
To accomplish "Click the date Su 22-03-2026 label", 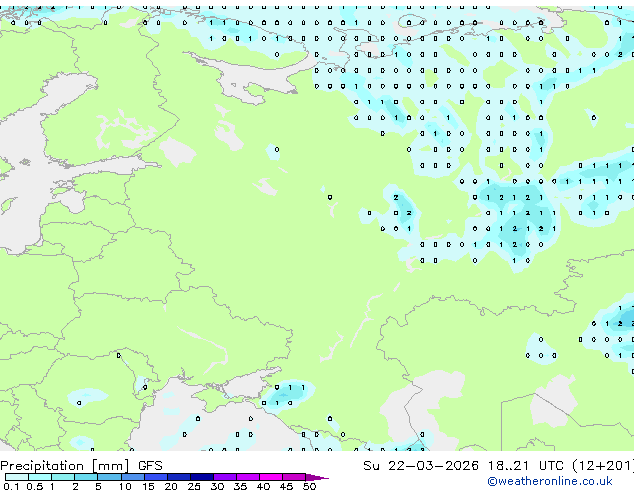I will coord(421,466).
